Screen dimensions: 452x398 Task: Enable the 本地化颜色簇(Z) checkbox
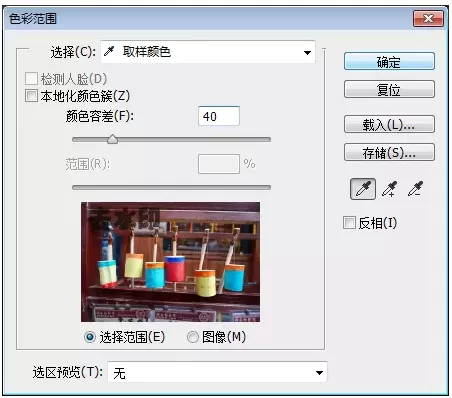(31, 96)
